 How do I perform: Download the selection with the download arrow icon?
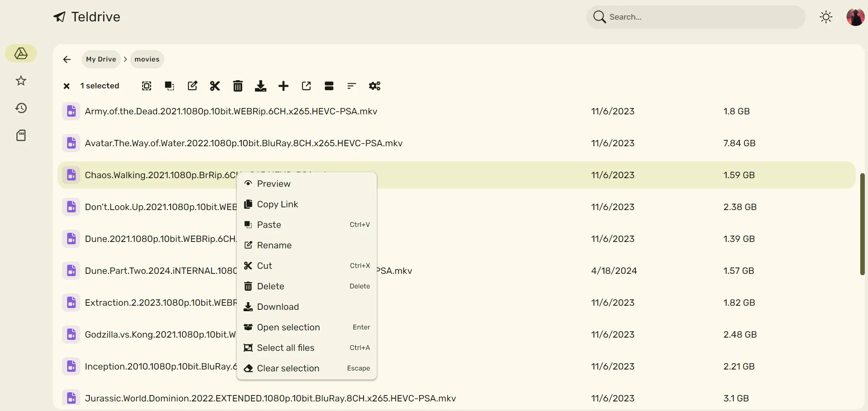260,86
